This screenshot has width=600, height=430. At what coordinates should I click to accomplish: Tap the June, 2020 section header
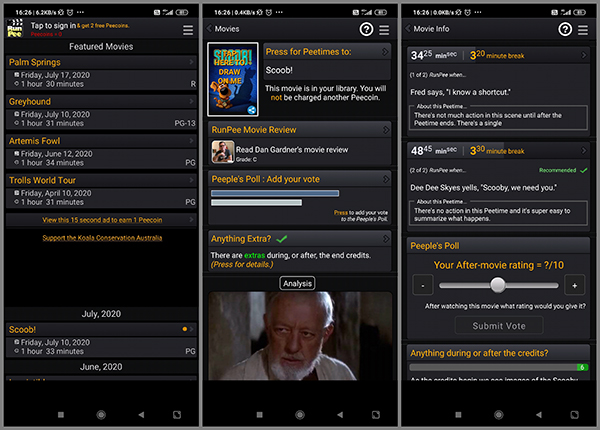[101, 367]
